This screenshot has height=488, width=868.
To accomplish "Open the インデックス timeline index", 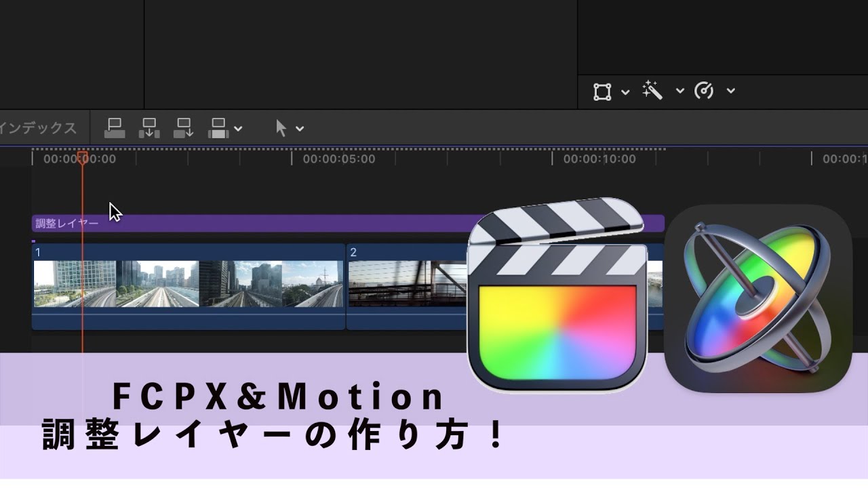I will [x=38, y=128].
